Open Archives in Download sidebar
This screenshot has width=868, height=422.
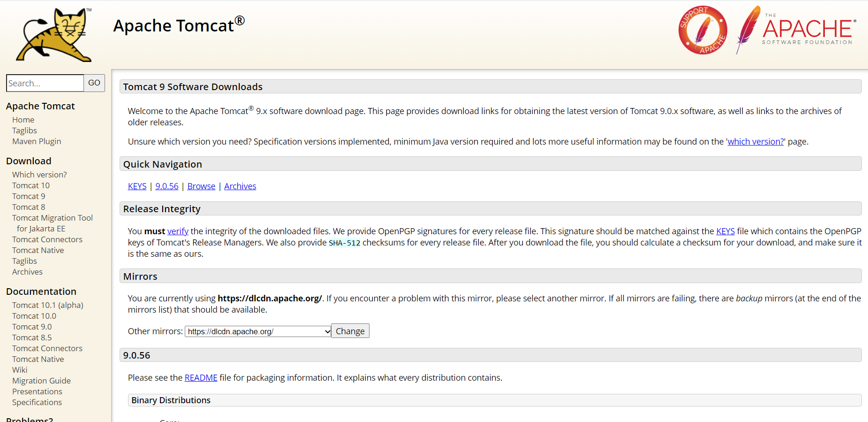[x=27, y=272]
